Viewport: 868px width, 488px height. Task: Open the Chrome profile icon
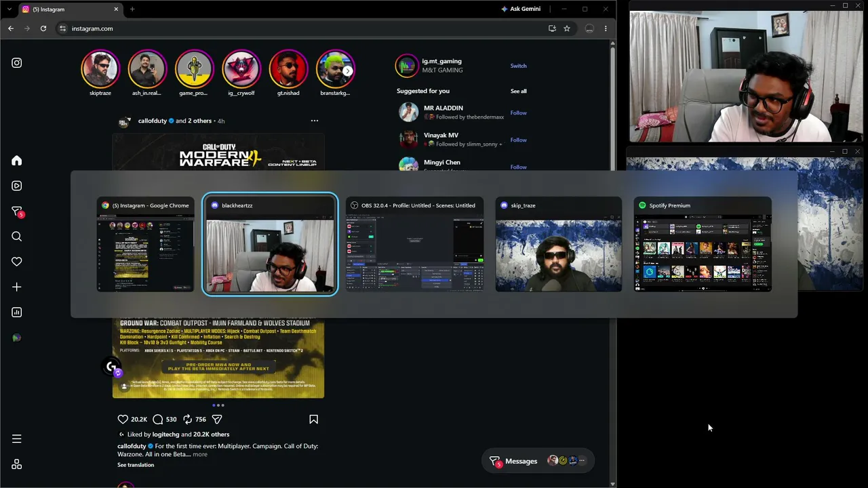(589, 28)
